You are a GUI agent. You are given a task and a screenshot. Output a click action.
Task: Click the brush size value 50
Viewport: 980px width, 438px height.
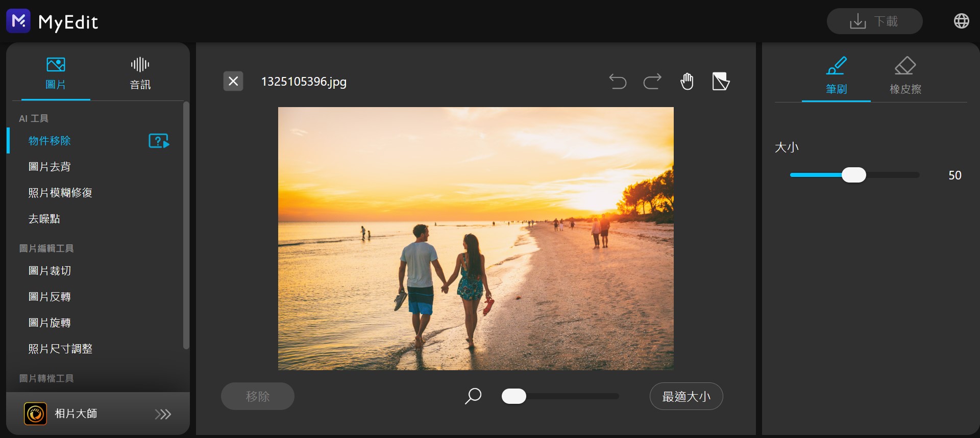pyautogui.click(x=954, y=175)
